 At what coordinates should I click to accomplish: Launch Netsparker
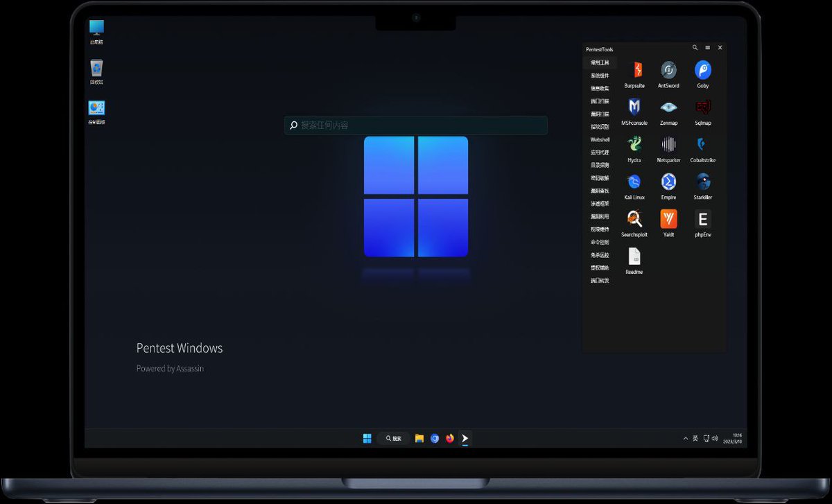point(668,148)
